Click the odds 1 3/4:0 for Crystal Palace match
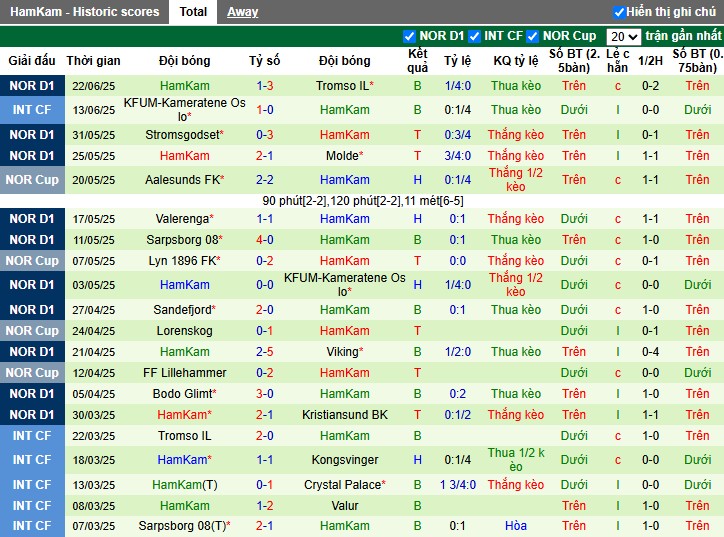 pos(458,485)
